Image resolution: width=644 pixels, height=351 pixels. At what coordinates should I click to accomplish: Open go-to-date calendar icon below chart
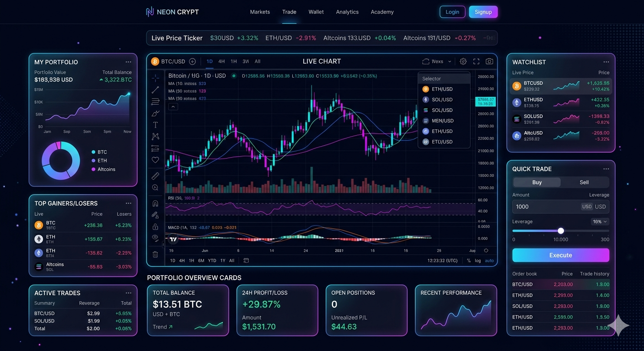pos(246,261)
